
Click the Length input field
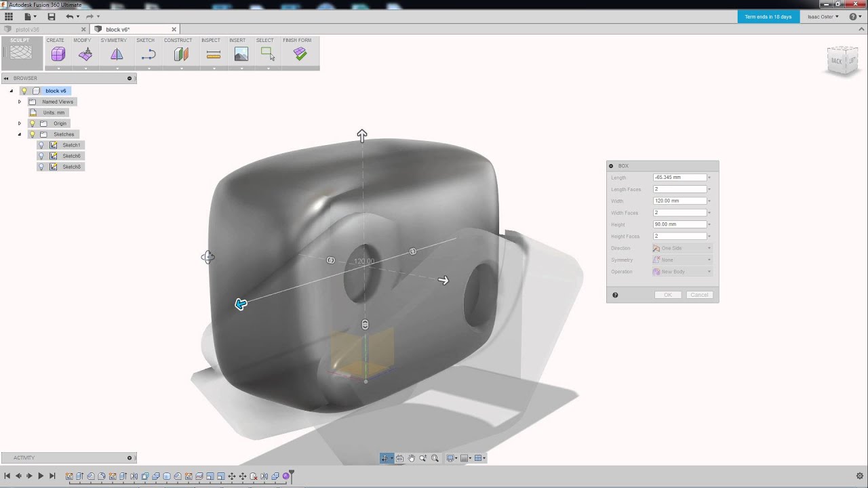click(x=679, y=178)
